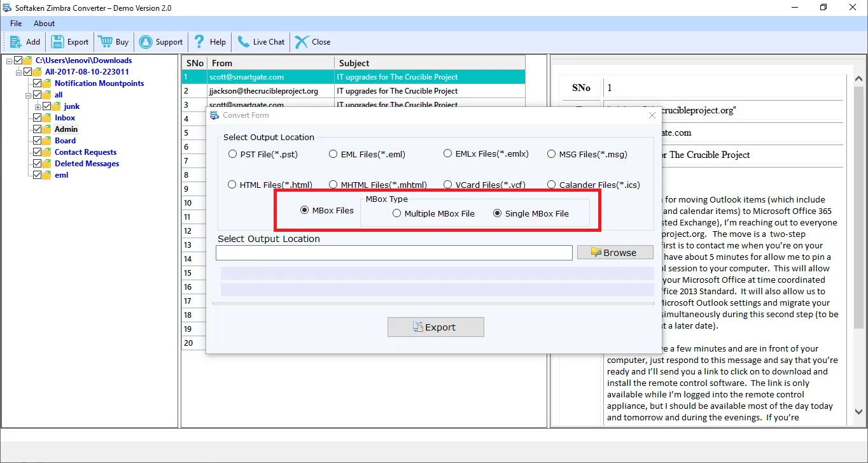Click preview pane scrollbar up arrow
The height and width of the screenshot is (463, 868).
(858, 79)
